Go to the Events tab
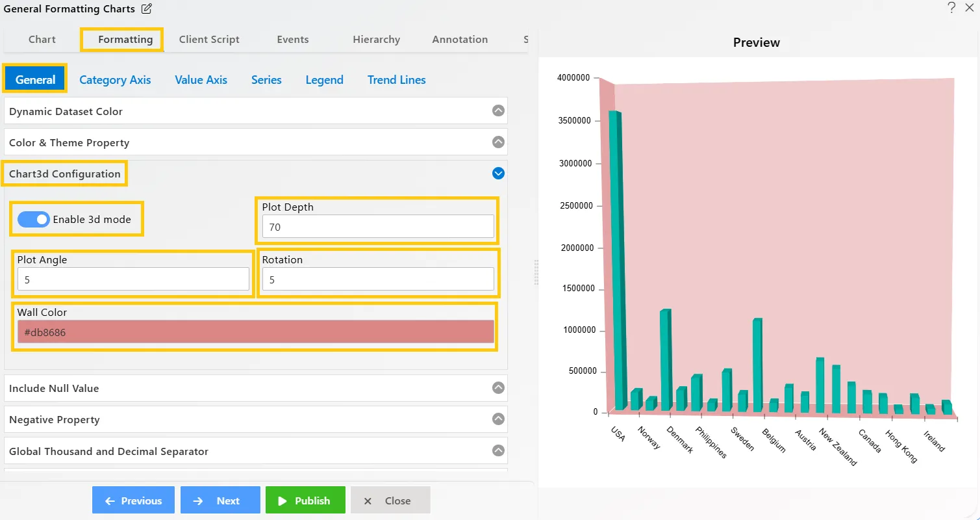 [293, 40]
